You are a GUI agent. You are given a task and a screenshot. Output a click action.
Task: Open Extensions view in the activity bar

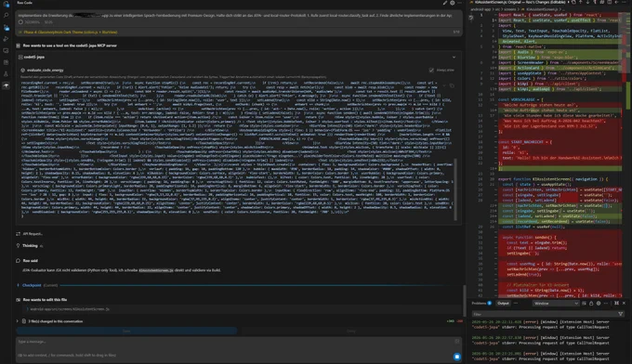[7, 62]
